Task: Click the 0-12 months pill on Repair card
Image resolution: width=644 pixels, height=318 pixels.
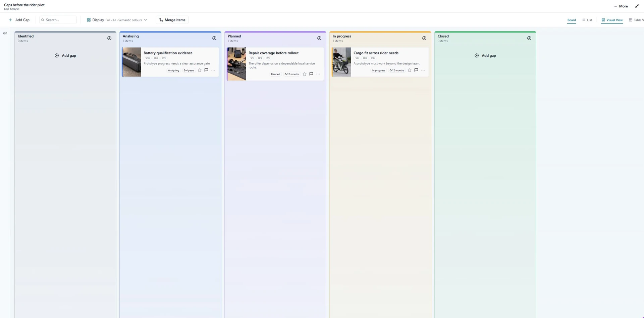Action: (x=292, y=74)
